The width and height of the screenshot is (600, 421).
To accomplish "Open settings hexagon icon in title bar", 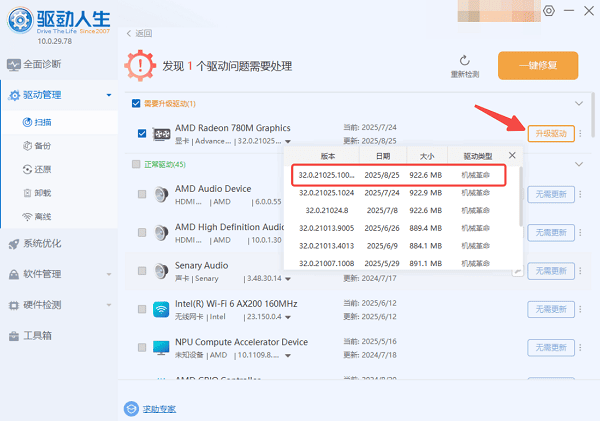I will [x=550, y=11].
